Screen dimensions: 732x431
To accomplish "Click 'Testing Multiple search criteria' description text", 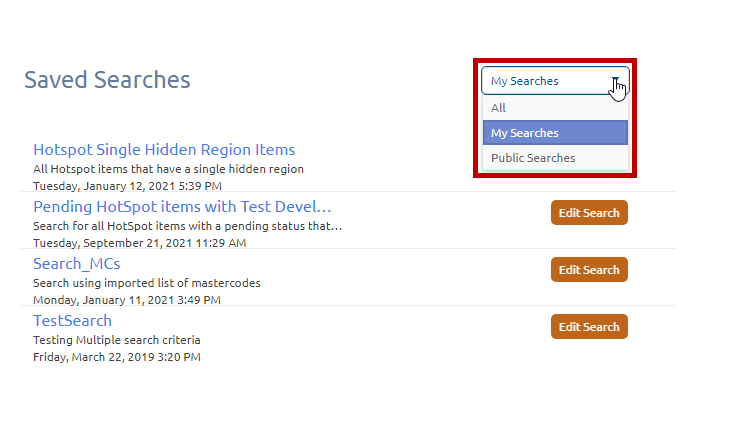I will [116, 340].
